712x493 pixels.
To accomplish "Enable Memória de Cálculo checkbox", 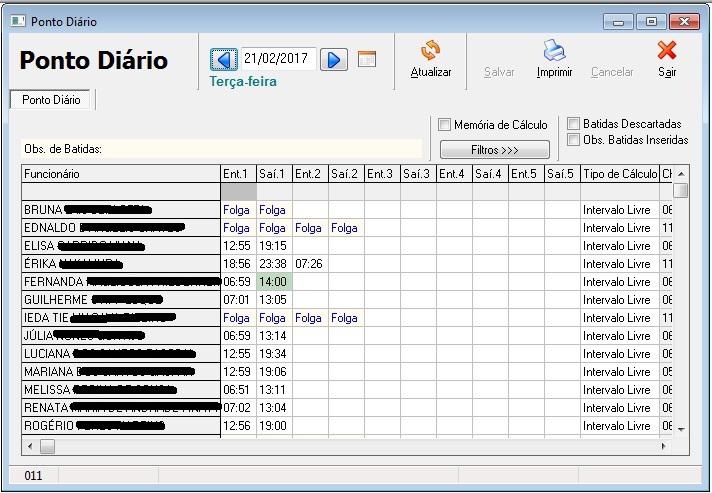I will 445,125.
